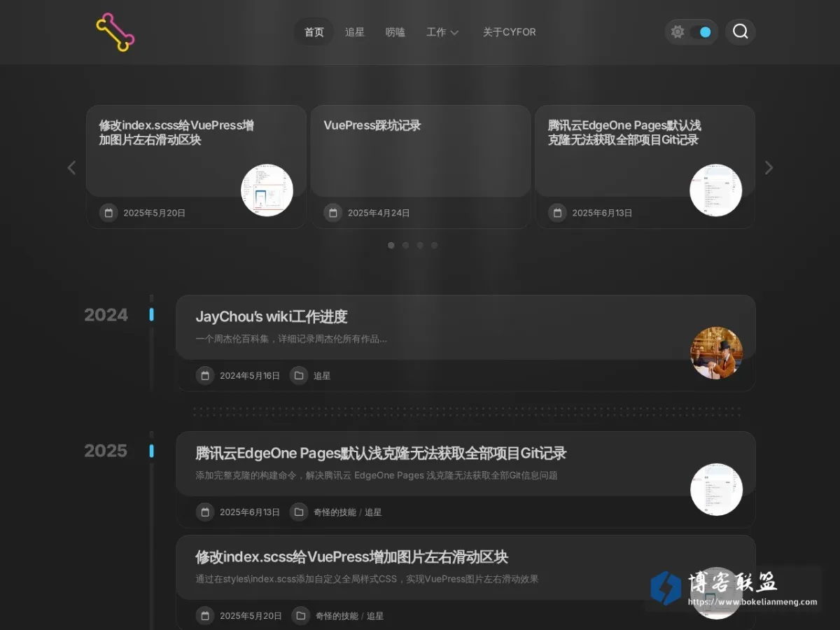Click the 2025 timeline marker
Screen dimensions: 840x630
coord(152,451)
